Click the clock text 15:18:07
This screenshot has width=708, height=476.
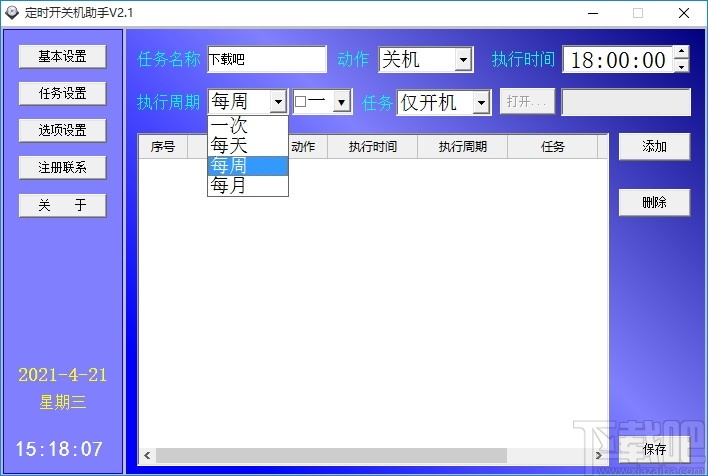pos(59,449)
